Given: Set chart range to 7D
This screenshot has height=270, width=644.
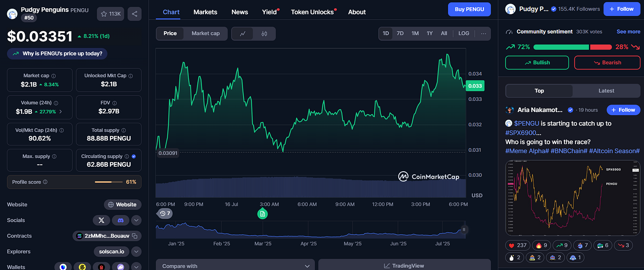Looking at the screenshot, I should point(400,34).
